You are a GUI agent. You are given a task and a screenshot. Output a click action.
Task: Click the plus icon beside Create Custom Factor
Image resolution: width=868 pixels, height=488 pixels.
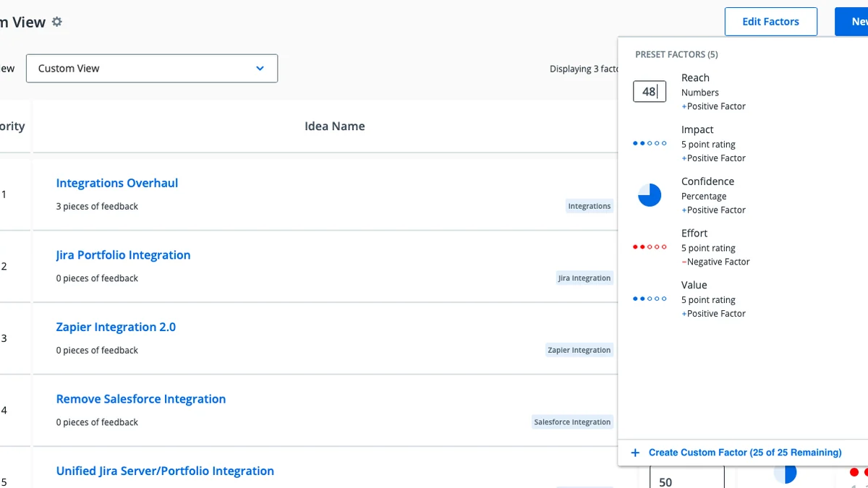(635, 453)
